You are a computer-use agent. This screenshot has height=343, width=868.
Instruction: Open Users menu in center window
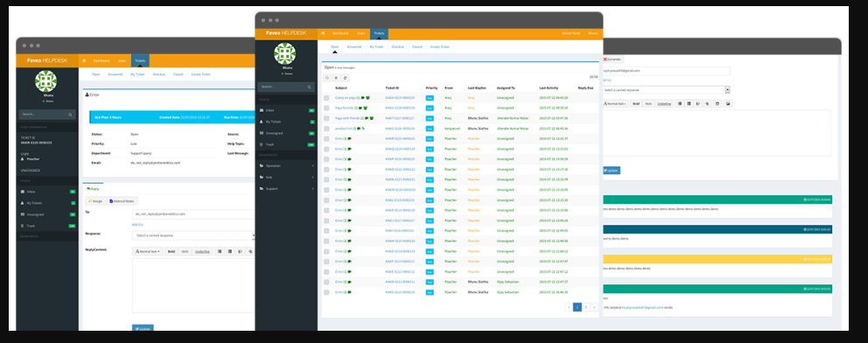click(x=360, y=33)
